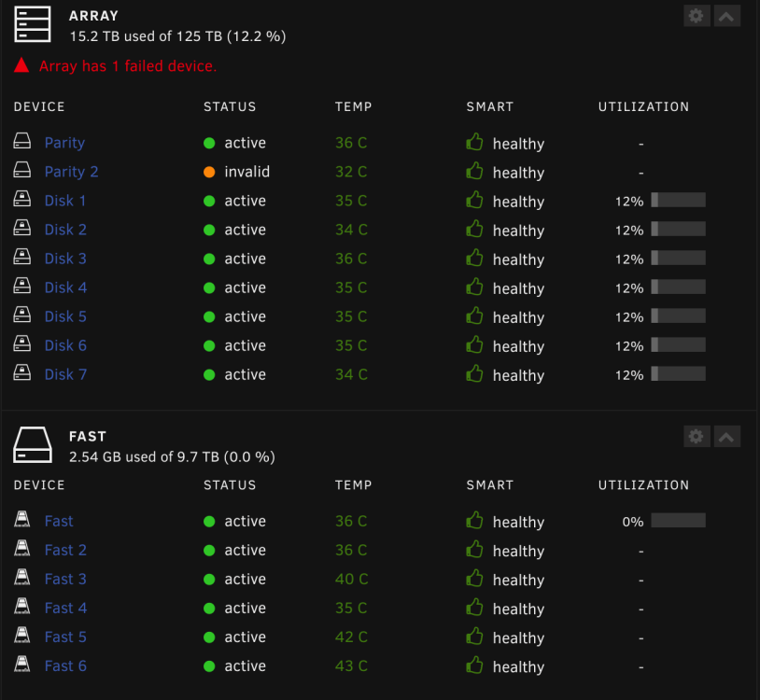760x700 pixels.
Task: Click the SMART header in FAST table
Action: click(x=490, y=485)
